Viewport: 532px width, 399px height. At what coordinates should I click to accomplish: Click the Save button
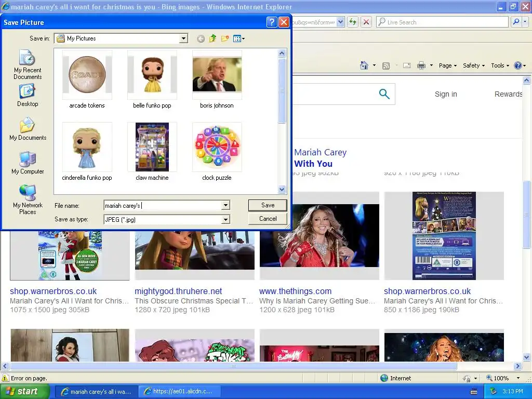(268, 205)
